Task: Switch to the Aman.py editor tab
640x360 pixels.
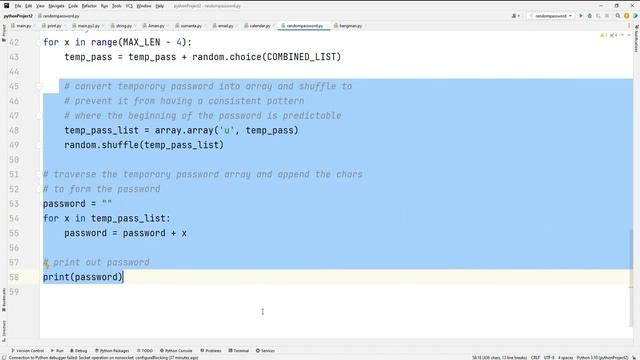Action: coord(156,26)
